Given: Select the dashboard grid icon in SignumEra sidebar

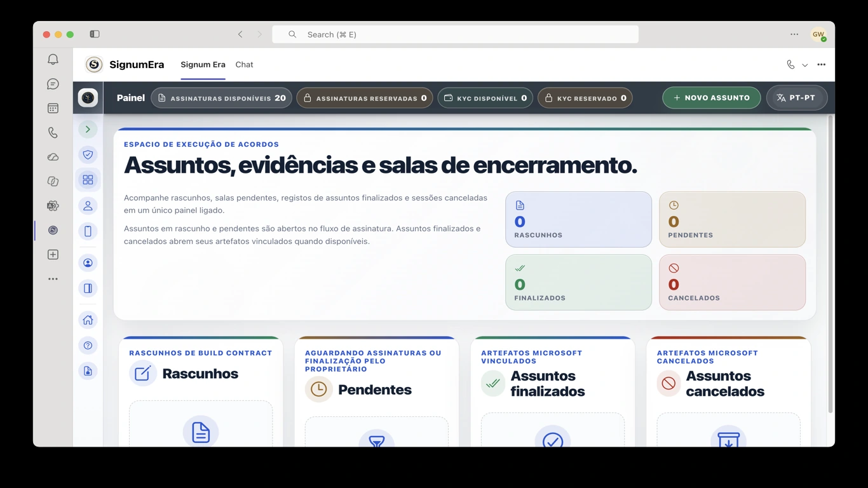Looking at the screenshot, I should (x=88, y=180).
